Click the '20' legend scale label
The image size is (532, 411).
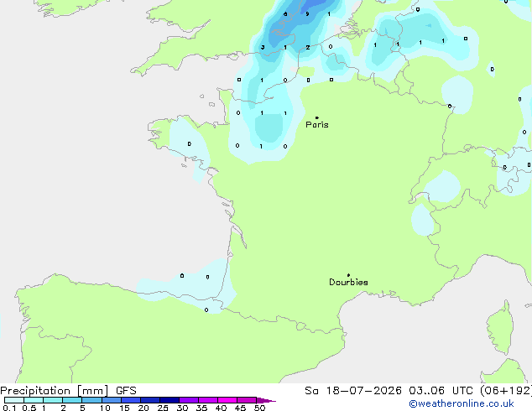[x=143, y=408]
